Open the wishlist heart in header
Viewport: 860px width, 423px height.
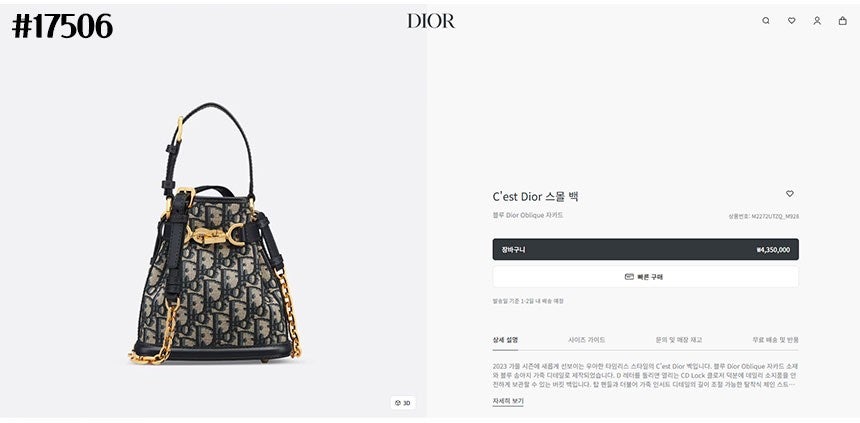pos(791,21)
